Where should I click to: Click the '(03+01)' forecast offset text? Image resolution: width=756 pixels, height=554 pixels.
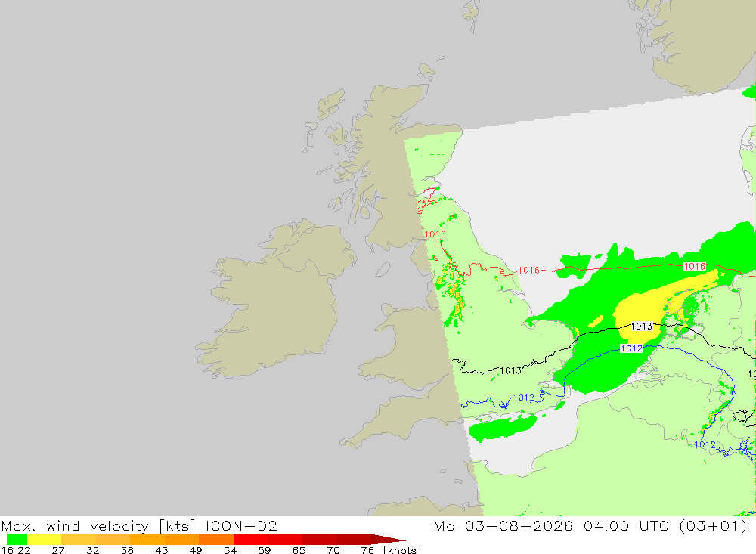713,525
